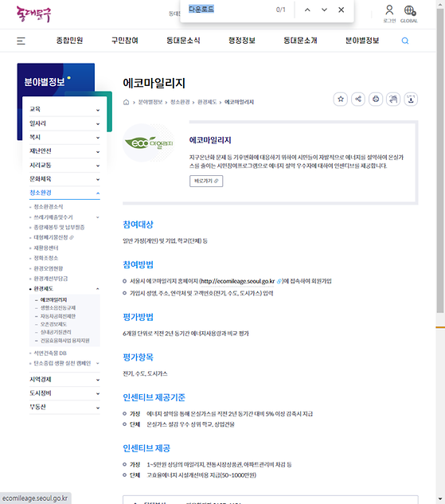Select 건물효율화사업 융자지원 in sidebar submenu
The width and height of the screenshot is (445, 504).
click(x=65, y=341)
